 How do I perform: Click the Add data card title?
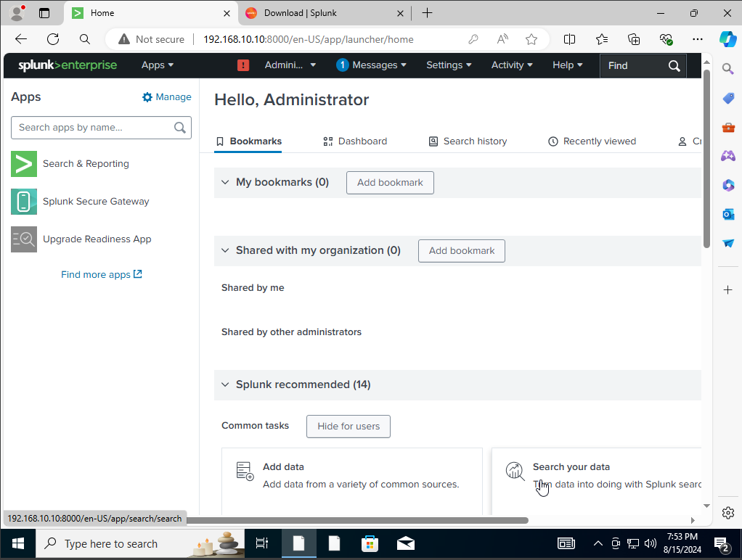(283, 467)
